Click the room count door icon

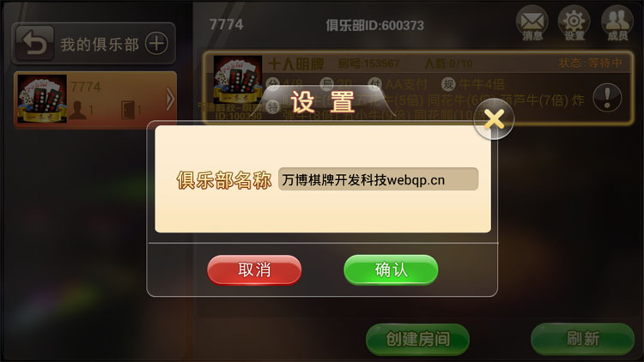(128, 110)
